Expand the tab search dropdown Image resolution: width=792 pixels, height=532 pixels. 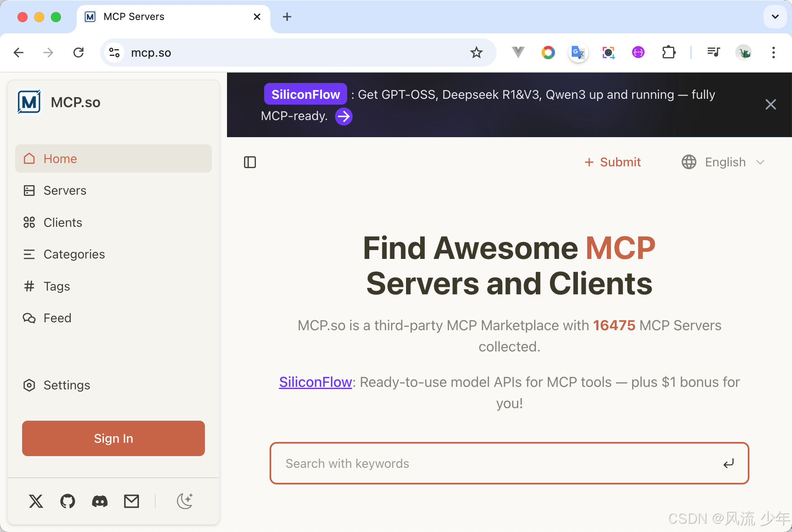point(775,17)
